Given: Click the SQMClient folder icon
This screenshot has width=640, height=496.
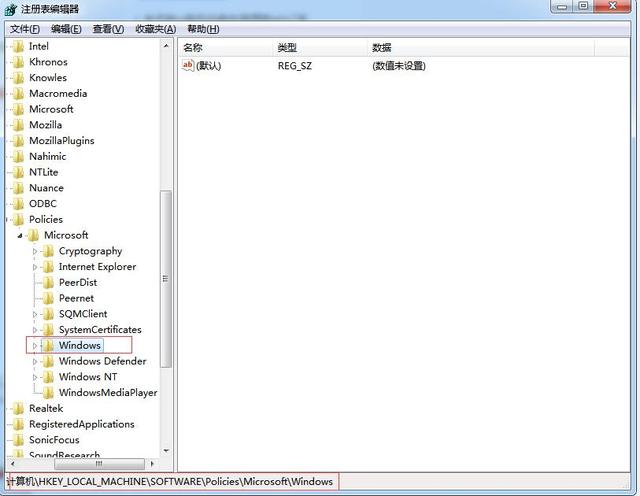Looking at the screenshot, I should (x=48, y=314).
